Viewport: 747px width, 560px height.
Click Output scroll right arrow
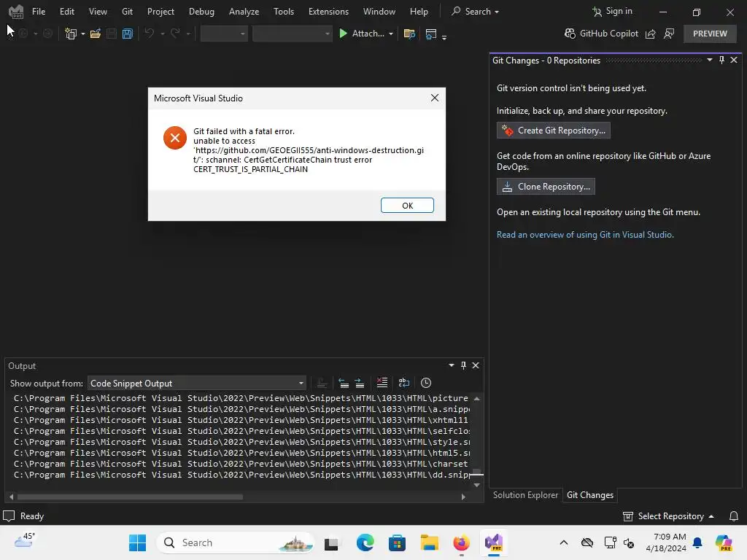click(x=463, y=497)
